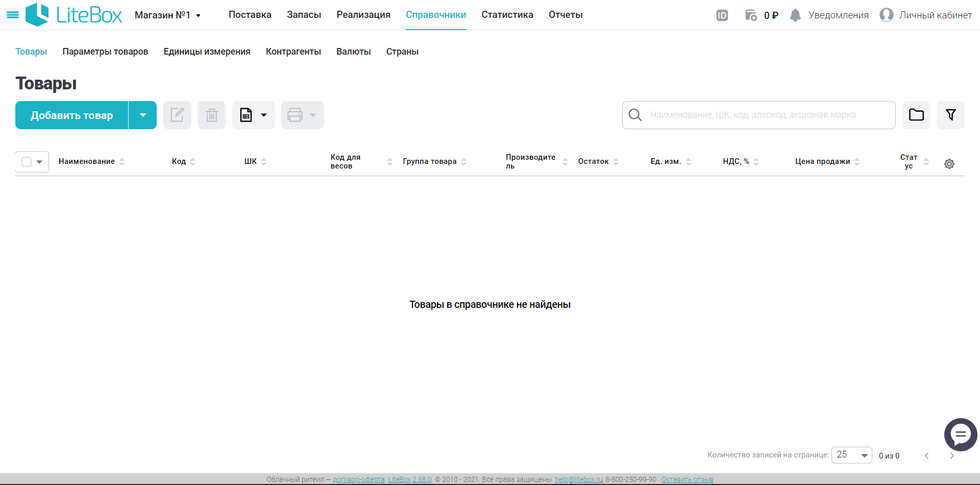The height and width of the screenshot is (485, 980).
Task: Switch to the Валюты tab
Action: (x=354, y=52)
